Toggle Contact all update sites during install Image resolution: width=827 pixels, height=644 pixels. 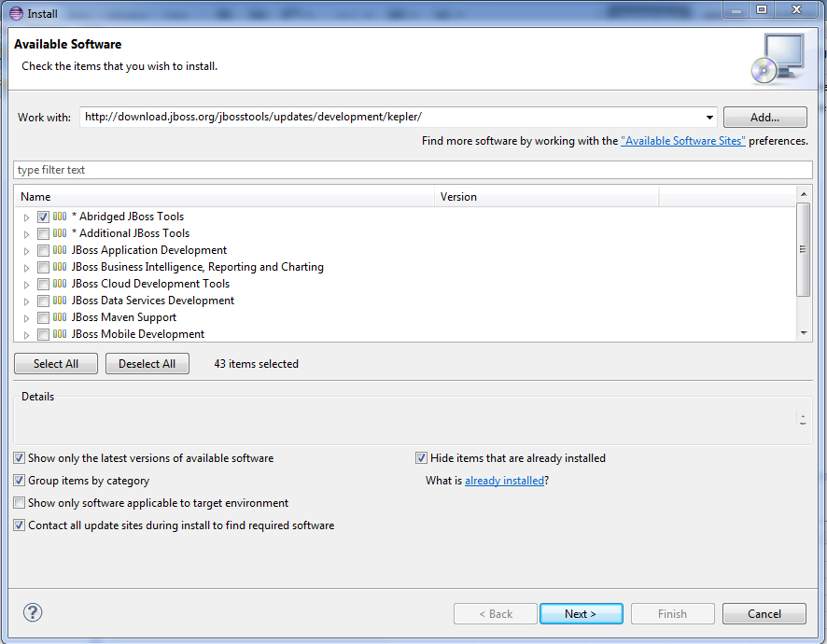coord(19,525)
